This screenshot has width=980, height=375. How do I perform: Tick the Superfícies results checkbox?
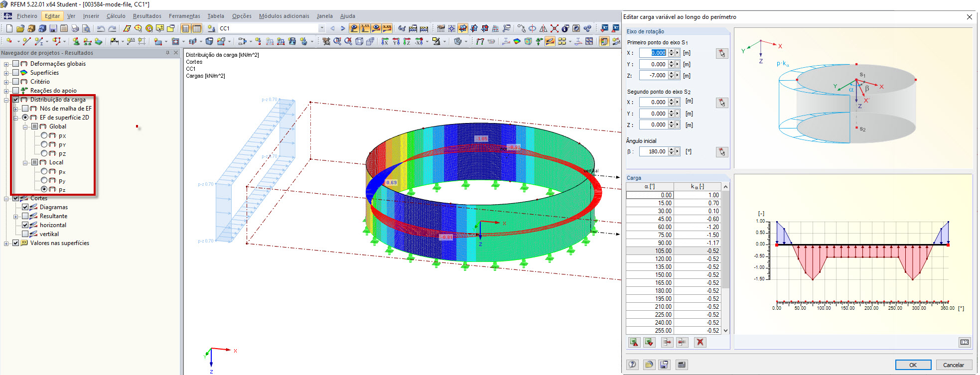15,73
